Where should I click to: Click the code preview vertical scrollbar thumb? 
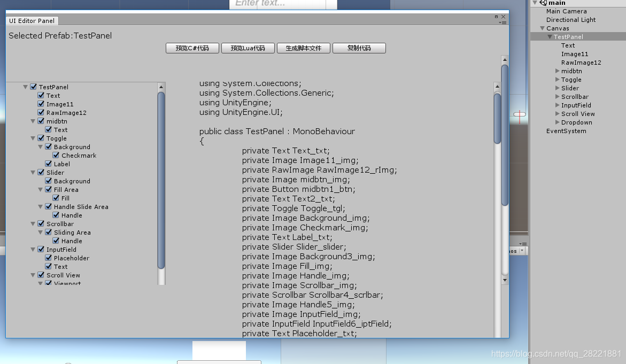[497, 118]
